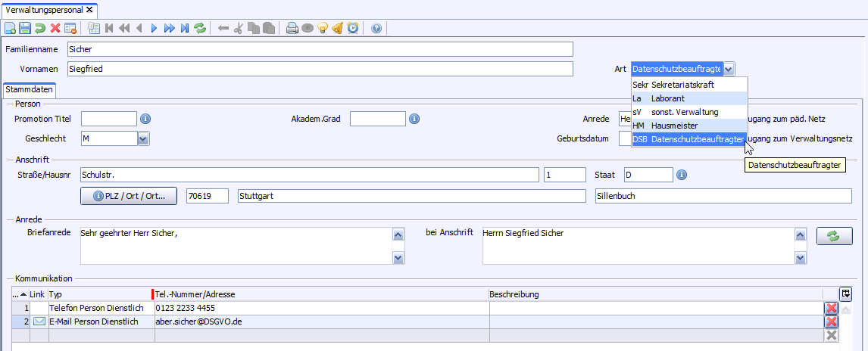Click the envelope link icon in the email row
Image resolution: width=868 pixels, height=351 pixels.
[x=39, y=322]
